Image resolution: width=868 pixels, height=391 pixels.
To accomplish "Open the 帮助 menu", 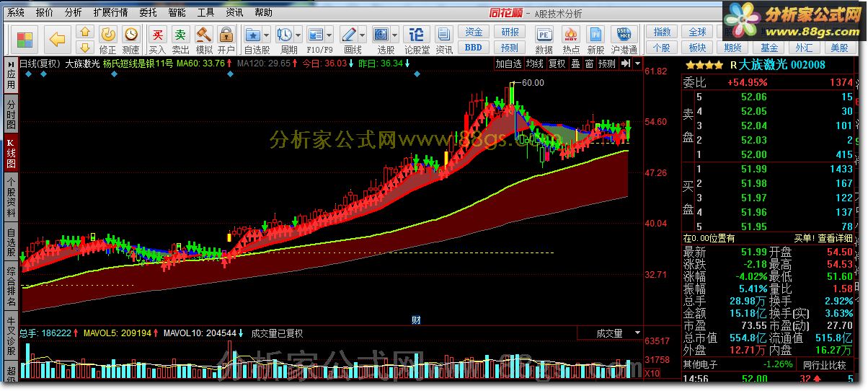I will coord(263,12).
